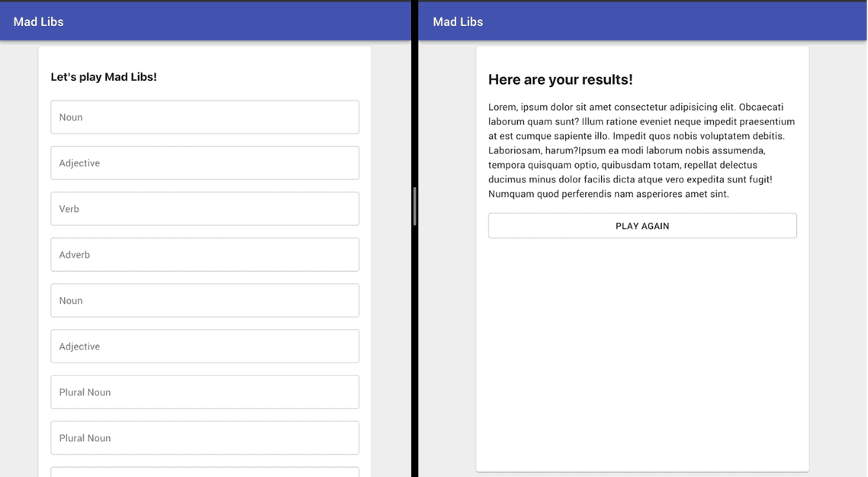Click the topmost Noun input field
Image resolution: width=868 pixels, height=477 pixels.
click(x=204, y=118)
